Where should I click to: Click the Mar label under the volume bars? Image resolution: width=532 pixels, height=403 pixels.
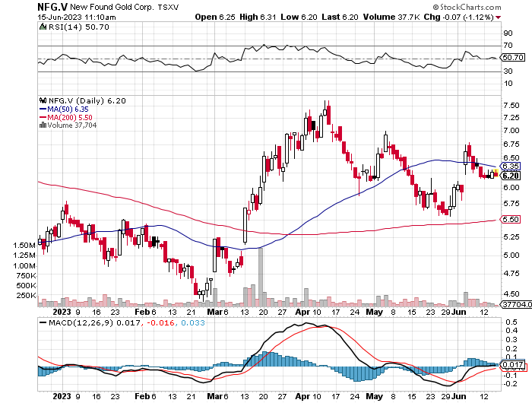[214, 312]
